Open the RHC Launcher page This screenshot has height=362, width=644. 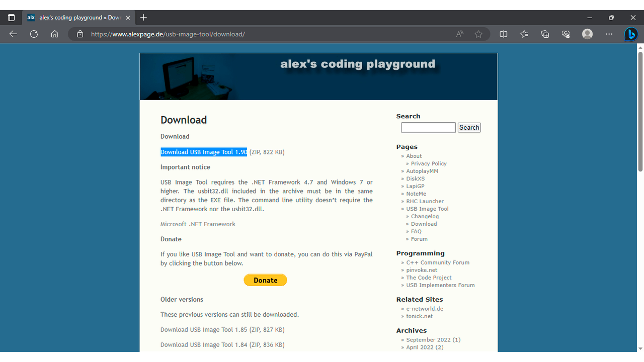point(425,202)
